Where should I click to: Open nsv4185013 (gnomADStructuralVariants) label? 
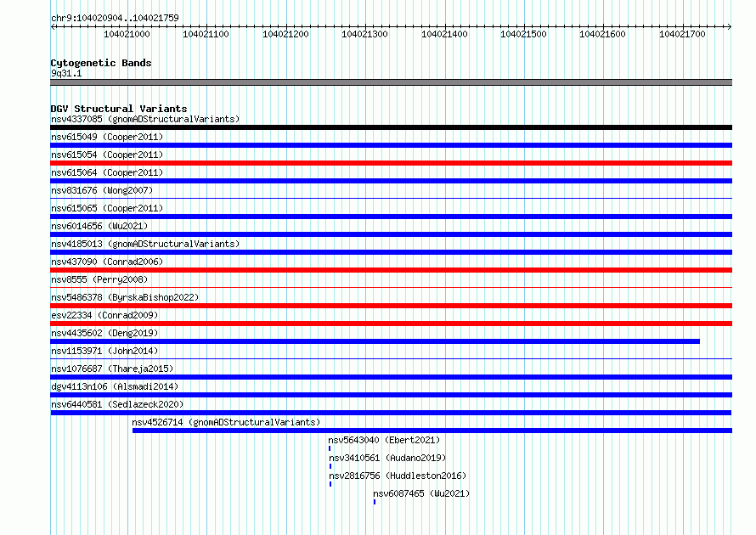[145, 244]
